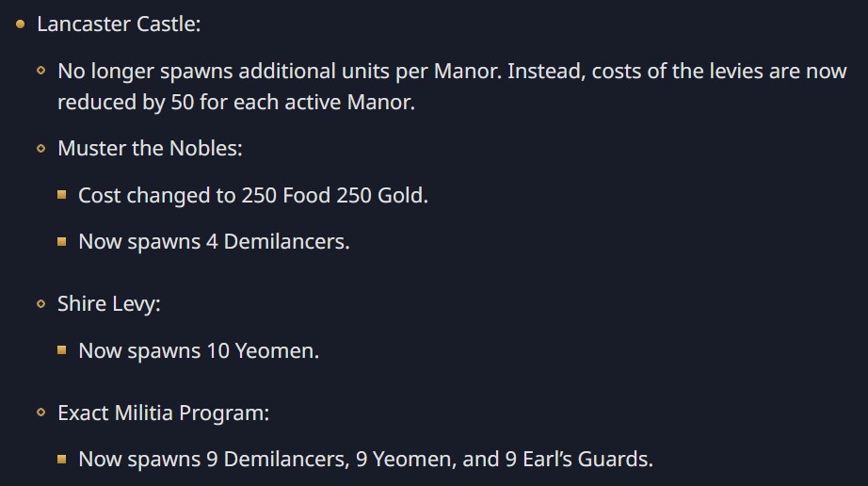The height and width of the screenshot is (486, 868).
Task: Click the square bullet before 'Cost changed'
Action: click(x=61, y=195)
